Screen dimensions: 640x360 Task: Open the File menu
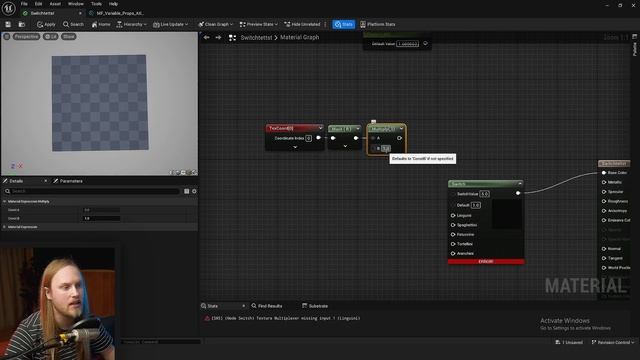pos(24,4)
